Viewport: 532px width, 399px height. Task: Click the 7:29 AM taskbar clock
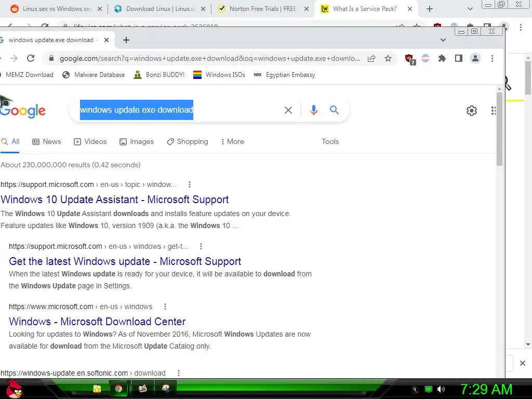pos(486,389)
